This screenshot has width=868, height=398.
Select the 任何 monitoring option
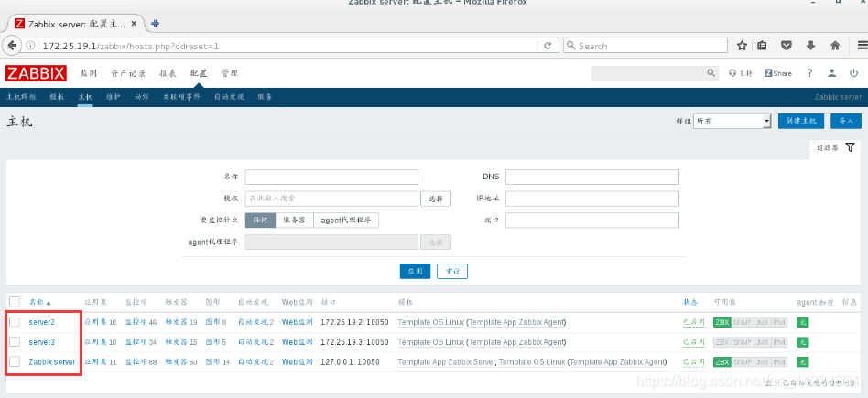pos(260,220)
